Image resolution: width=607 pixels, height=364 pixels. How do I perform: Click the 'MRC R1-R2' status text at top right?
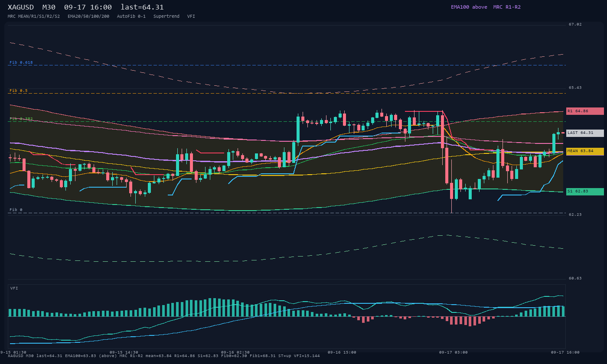click(x=507, y=7)
